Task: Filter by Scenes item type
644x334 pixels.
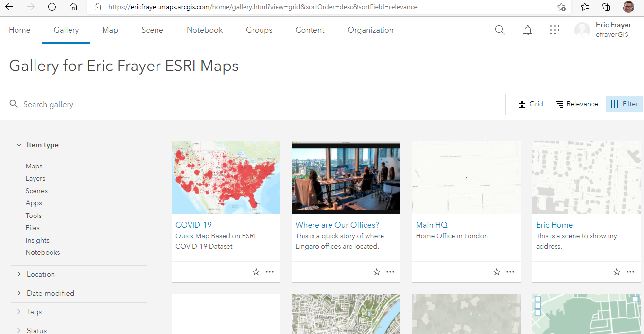Action: (x=36, y=191)
